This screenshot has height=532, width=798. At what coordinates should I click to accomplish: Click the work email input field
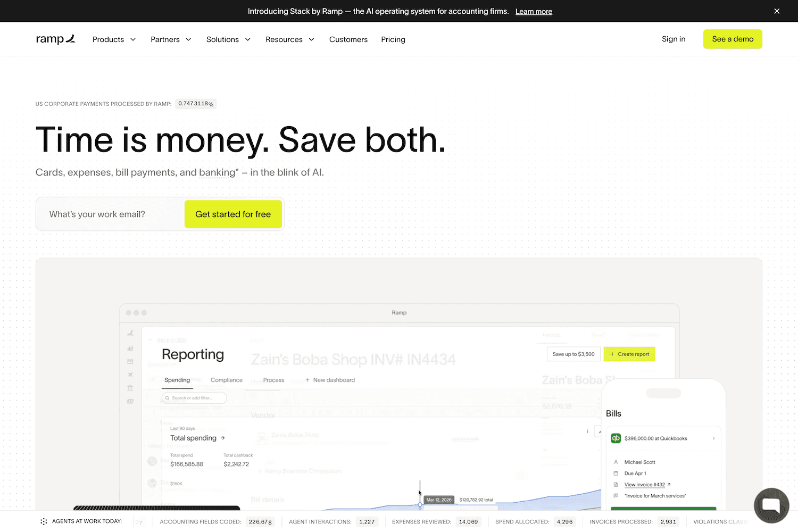(111, 214)
